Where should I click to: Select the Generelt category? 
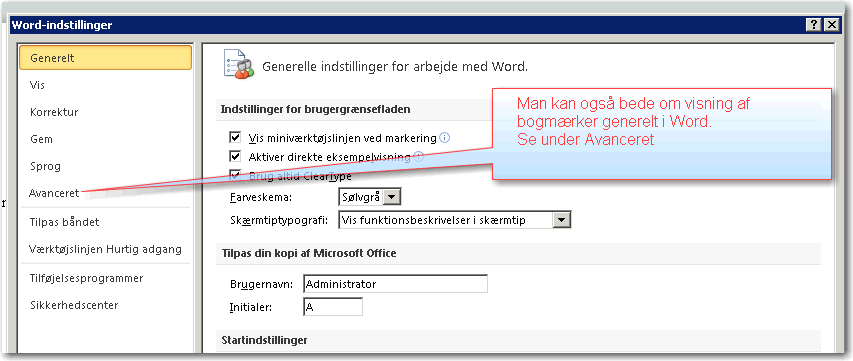(x=105, y=58)
